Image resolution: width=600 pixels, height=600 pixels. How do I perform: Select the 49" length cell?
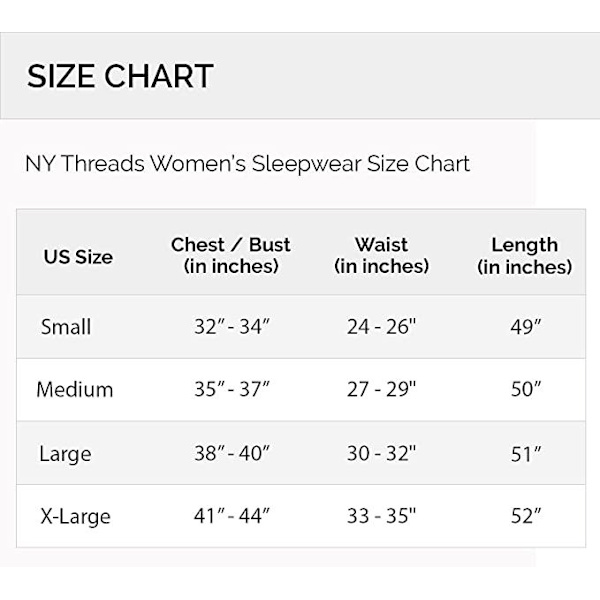point(525,327)
